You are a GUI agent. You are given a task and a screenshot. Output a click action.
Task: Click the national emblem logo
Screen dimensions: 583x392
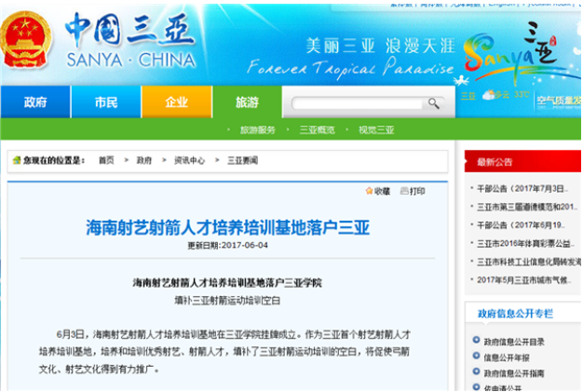pos(24,39)
